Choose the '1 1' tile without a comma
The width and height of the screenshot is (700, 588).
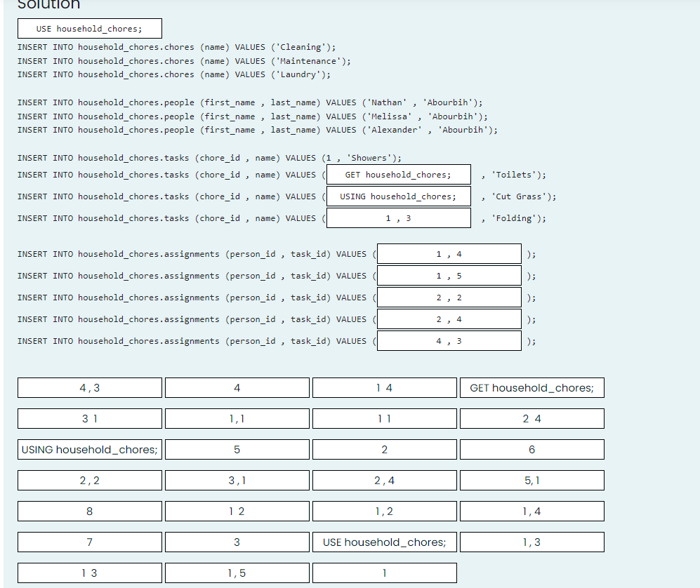point(384,418)
